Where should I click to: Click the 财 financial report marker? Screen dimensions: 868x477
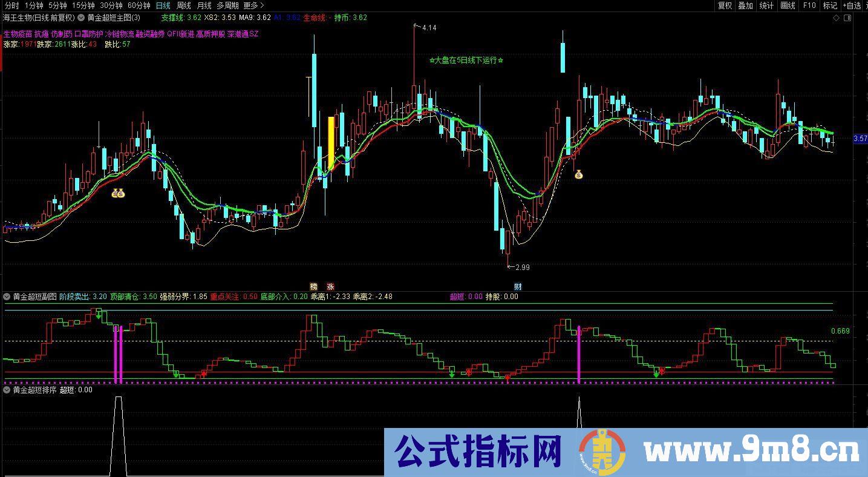518,286
